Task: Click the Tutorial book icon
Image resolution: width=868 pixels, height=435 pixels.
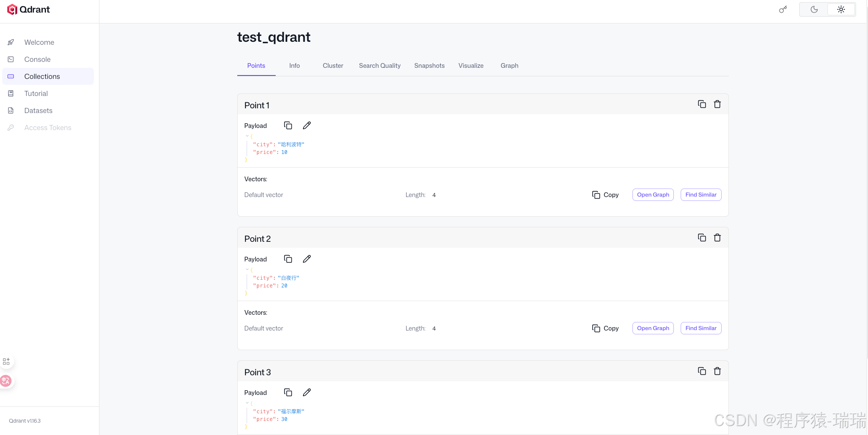Action: point(11,93)
